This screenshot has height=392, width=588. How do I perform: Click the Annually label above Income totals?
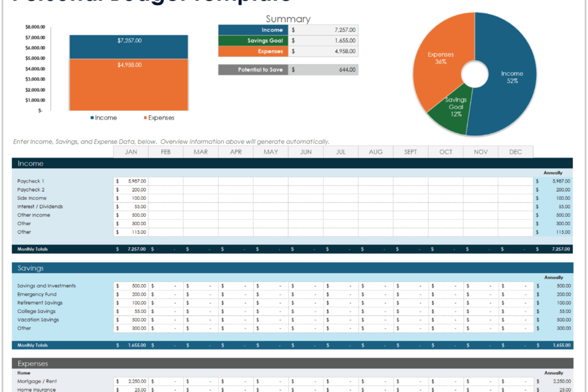click(553, 173)
